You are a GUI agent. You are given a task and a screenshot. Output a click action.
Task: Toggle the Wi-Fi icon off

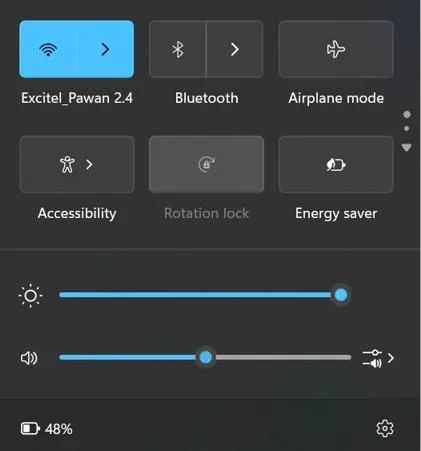(48, 49)
